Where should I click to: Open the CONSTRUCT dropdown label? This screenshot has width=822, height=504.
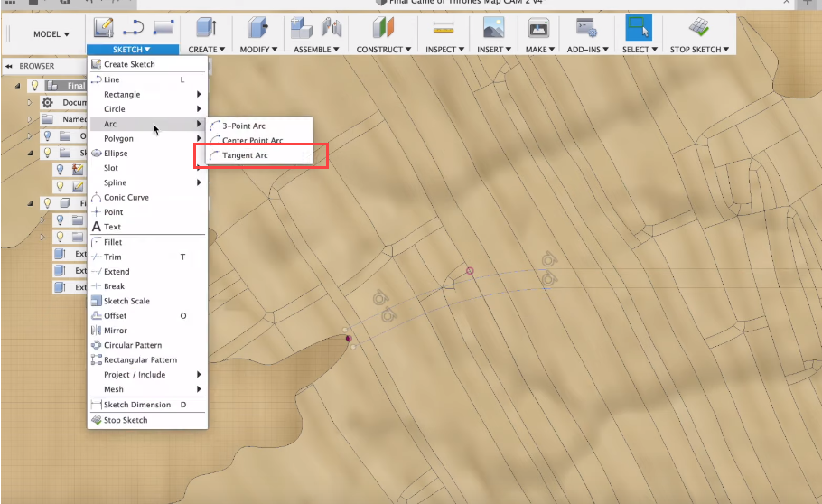point(384,50)
